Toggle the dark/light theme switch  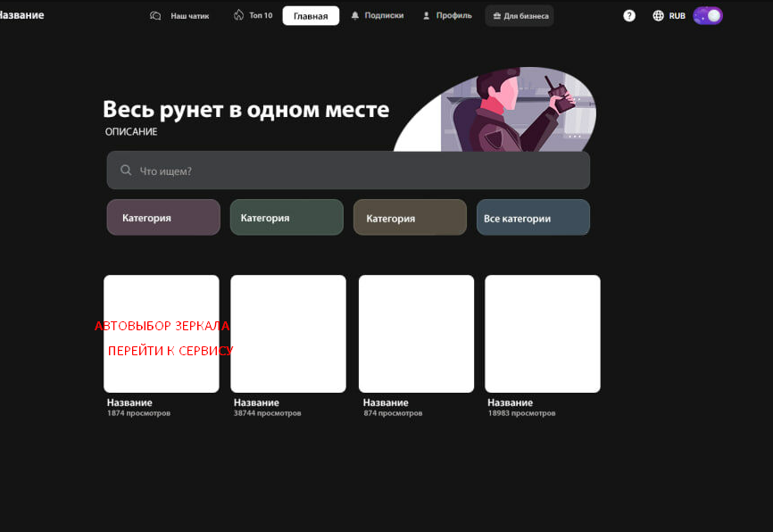pyautogui.click(x=708, y=15)
